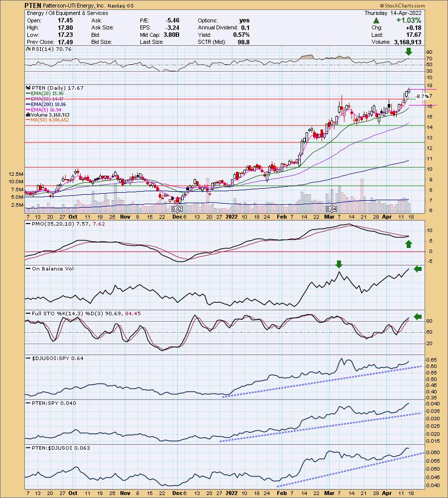The width and height of the screenshot is (448, 498).
Task: Click the PTEN (Daily) 17.67 legend label
Action: tap(57, 88)
